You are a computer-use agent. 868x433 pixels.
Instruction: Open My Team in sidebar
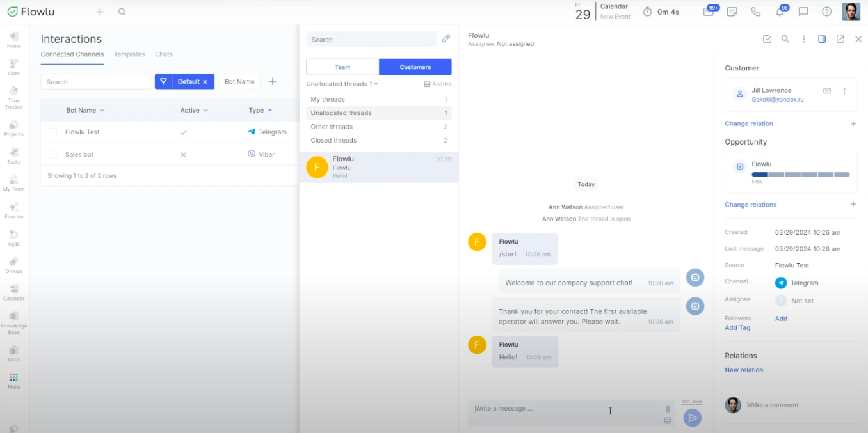coord(14,184)
